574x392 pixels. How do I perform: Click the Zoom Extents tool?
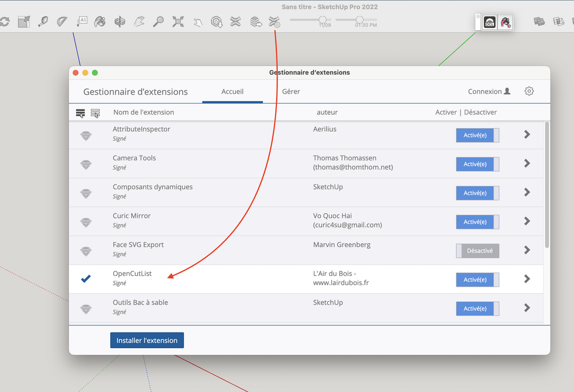tap(178, 22)
